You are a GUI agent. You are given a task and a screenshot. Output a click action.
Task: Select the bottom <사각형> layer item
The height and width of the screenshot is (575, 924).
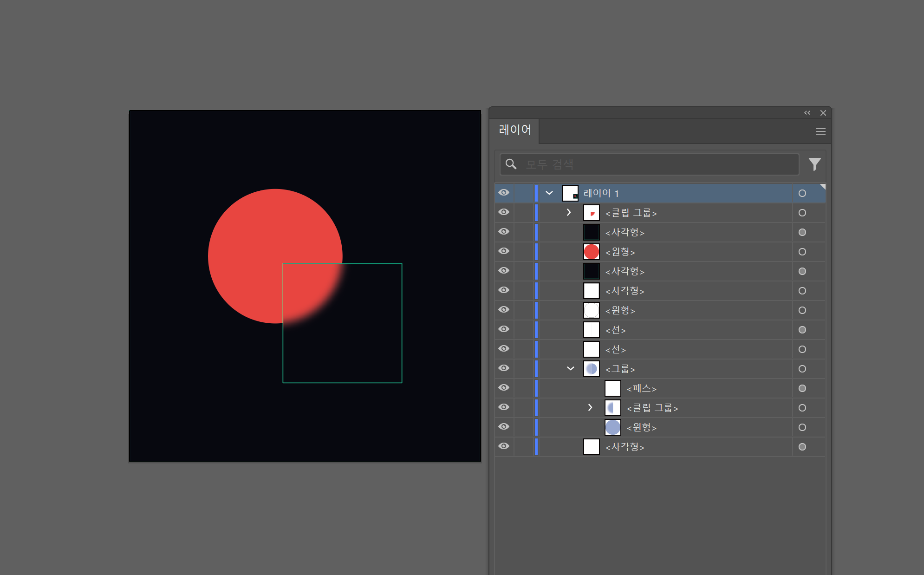tap(625, 447)
